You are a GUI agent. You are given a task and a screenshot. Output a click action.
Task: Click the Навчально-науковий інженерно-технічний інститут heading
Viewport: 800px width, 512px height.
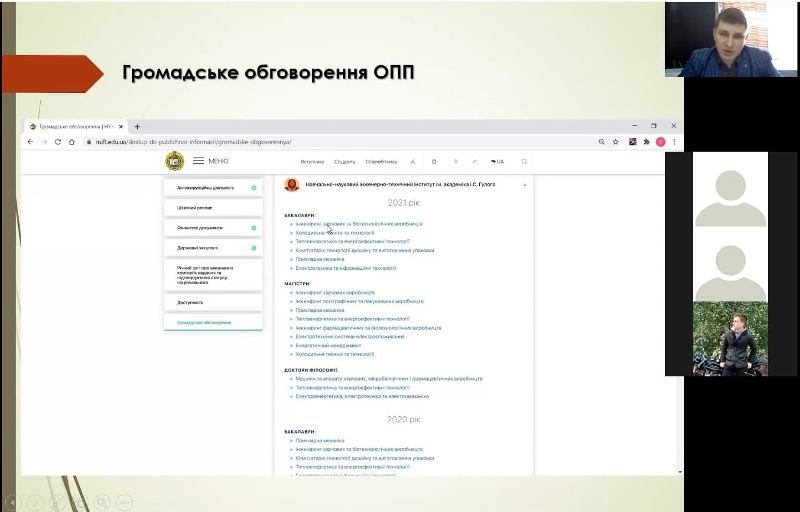[400, 185]
